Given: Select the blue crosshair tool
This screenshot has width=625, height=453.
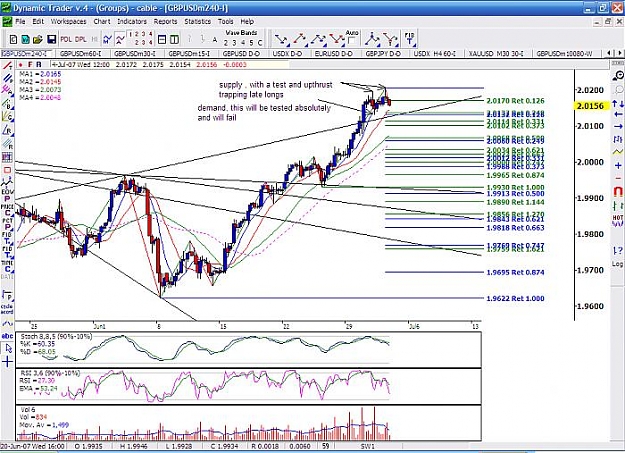Looking at the screenshot, I should 8,362.
